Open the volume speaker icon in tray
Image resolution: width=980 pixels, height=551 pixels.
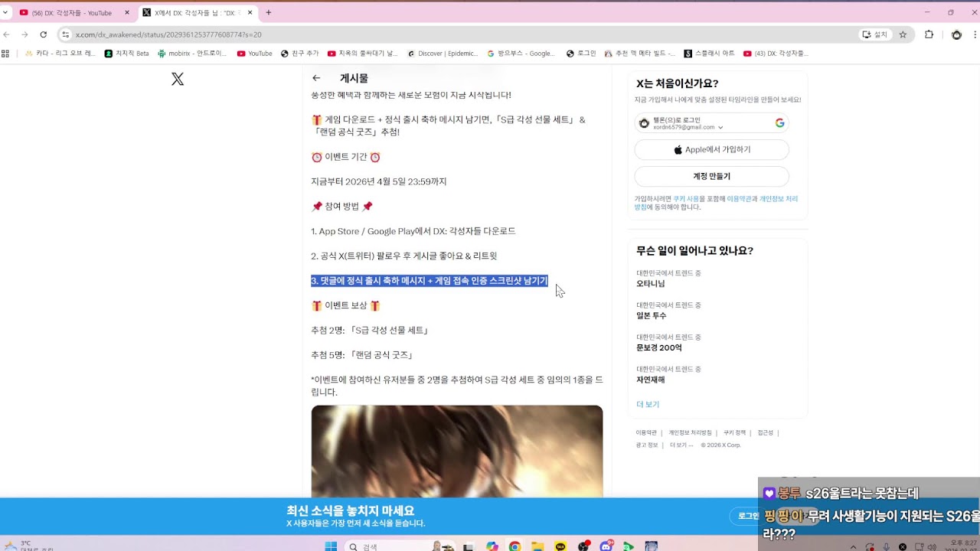pos(931,546)
